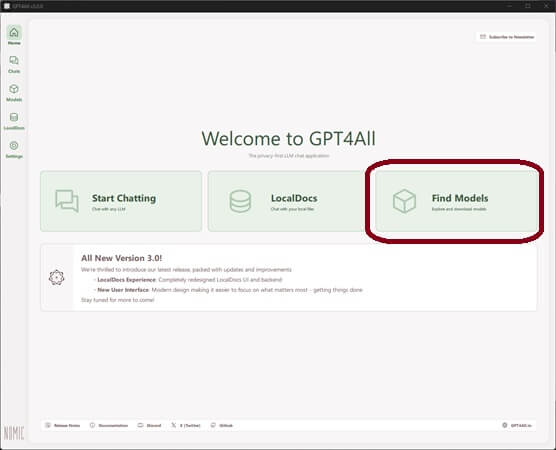Click Subscribe to Newsletter button
The width and height of the screenshot is (556, 450).
[x=507, y=37]
